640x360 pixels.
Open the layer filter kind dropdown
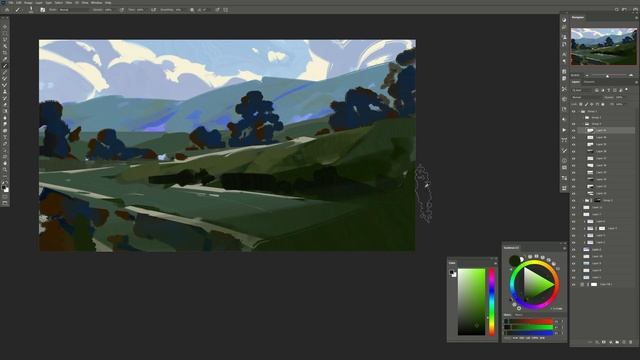pyautogui.click(x=581, y=91)
